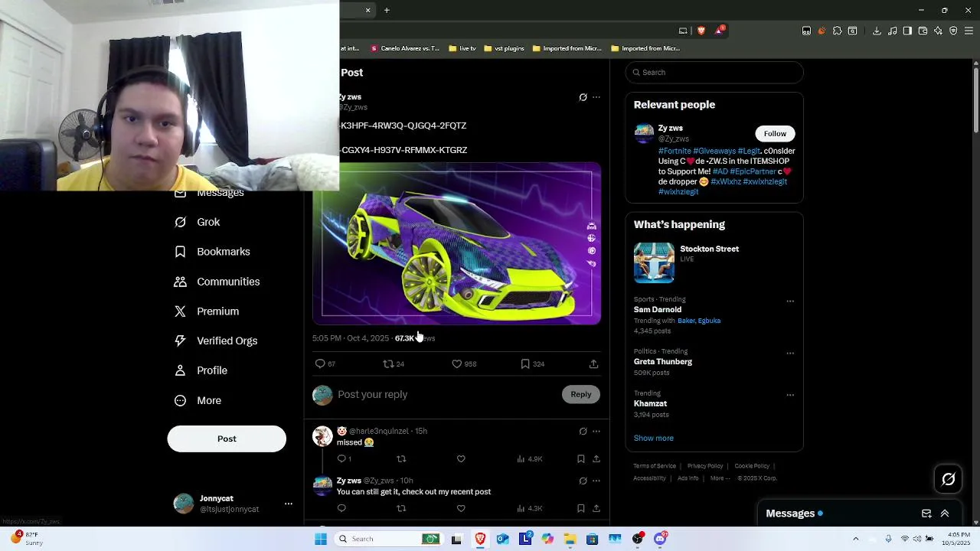
Task: Click the white Post button in sidebar
Action: pyautogui.click(x=227, y=439)
